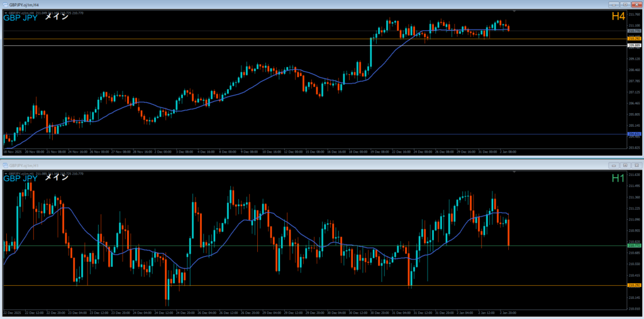Screen dimensions: 644x319
Task: Click the H4 chart window icon in the title bar
Action: point(6,4)
